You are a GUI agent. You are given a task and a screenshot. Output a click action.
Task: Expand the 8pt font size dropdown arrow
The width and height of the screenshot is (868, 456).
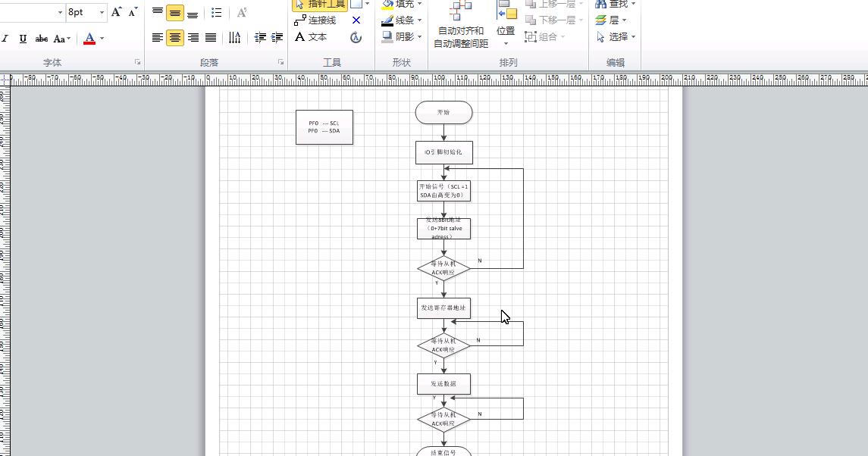point(102,12)
